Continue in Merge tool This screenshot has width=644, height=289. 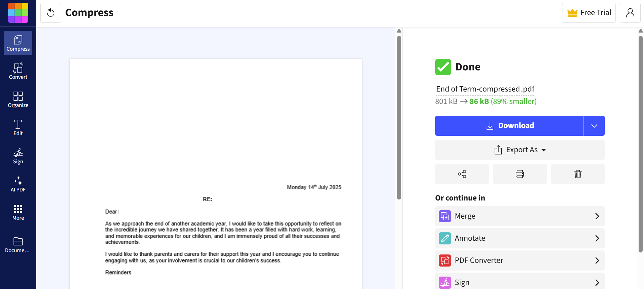pos(520,216)
